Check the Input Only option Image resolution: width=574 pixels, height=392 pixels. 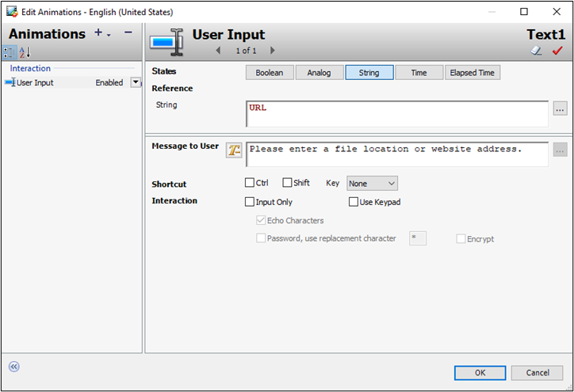tap(250, 202)
